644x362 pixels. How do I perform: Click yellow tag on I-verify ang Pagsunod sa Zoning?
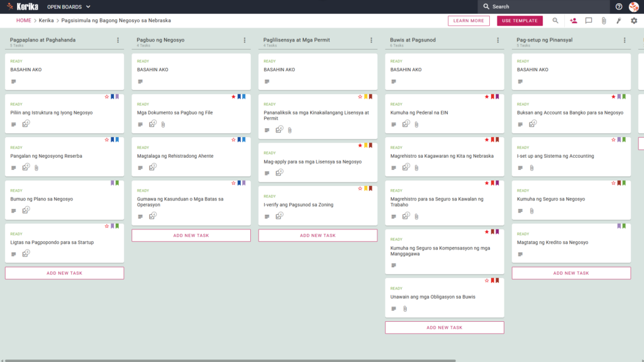click(365, 189)
